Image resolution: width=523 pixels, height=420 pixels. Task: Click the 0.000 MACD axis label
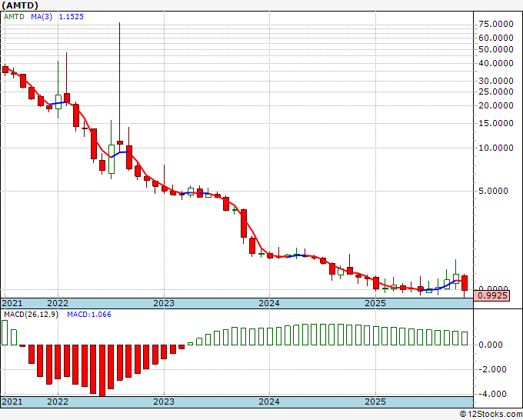(491, 345)
